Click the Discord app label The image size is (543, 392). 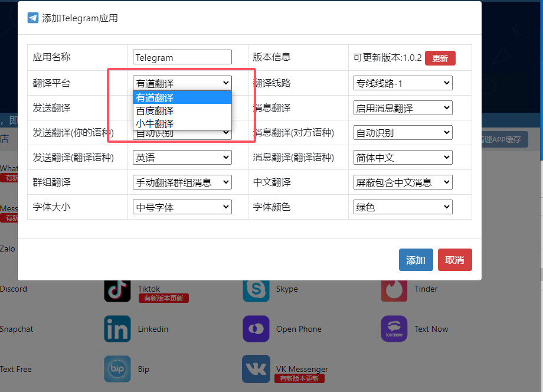[14, 289]
